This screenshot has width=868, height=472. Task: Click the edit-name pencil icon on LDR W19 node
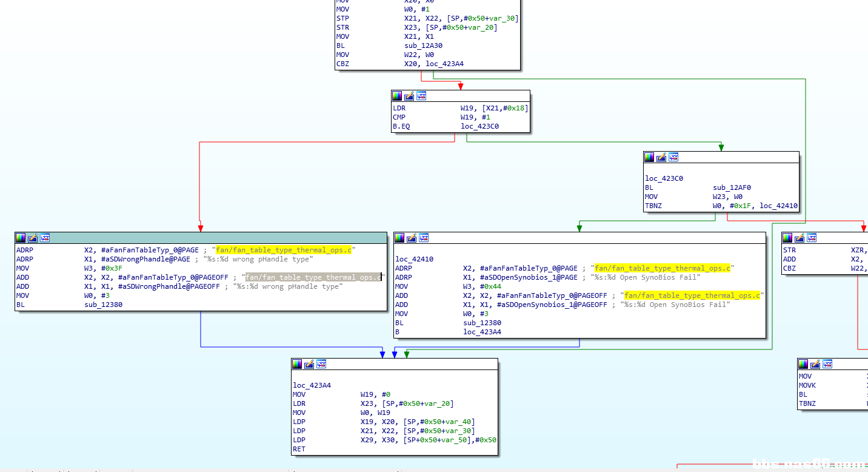(409, 96)
